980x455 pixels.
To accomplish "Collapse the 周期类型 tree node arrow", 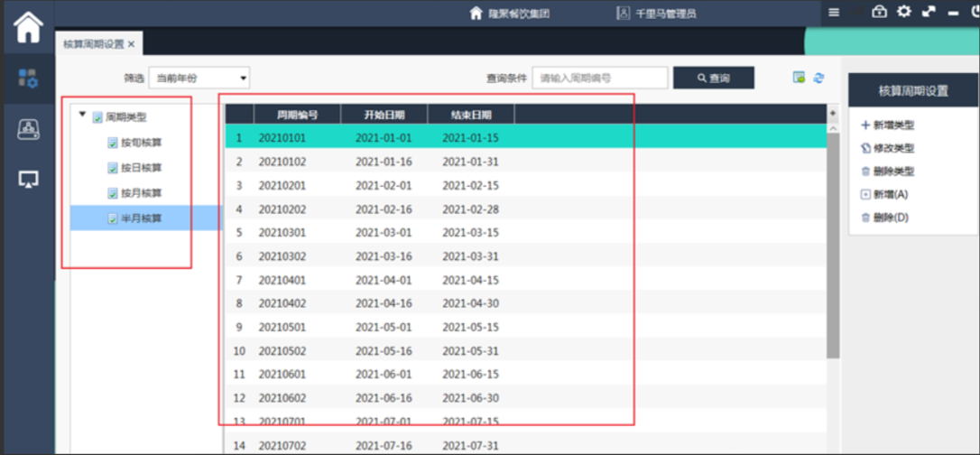I will [83, 115].
